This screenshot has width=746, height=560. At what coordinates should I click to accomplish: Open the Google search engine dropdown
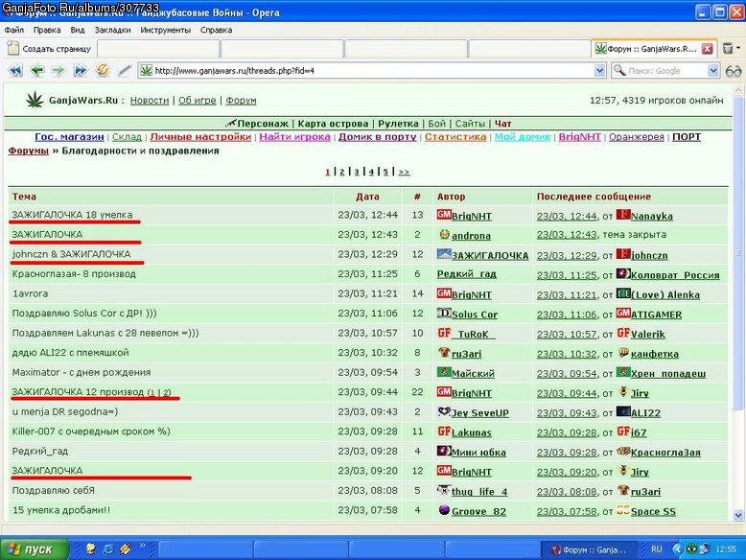tap(712, 71)
